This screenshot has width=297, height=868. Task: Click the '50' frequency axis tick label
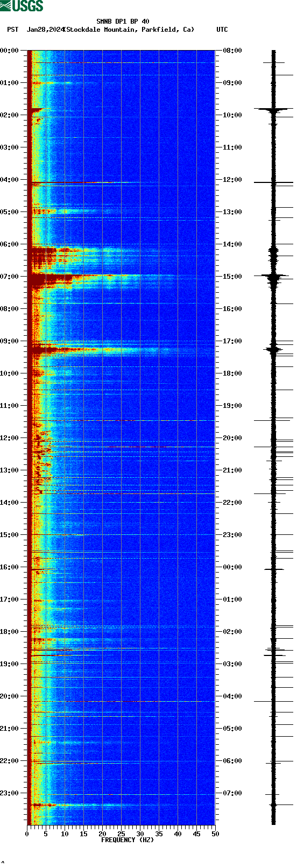point(215,834)
